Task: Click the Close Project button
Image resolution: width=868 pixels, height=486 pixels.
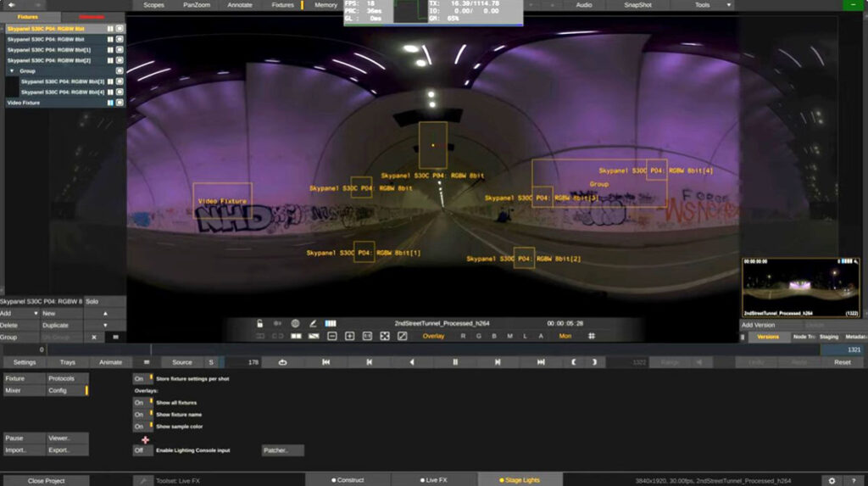Action: (47, 481)
